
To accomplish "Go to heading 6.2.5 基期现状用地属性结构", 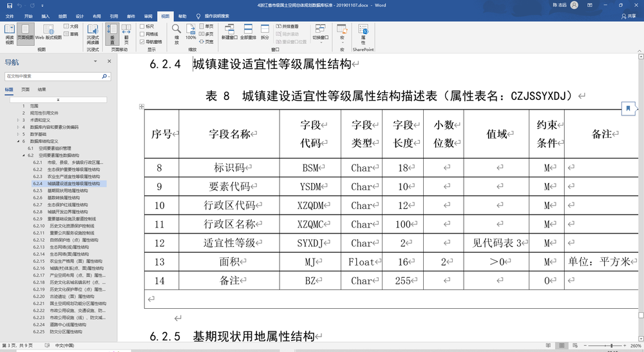I will (x=68, y=190).
